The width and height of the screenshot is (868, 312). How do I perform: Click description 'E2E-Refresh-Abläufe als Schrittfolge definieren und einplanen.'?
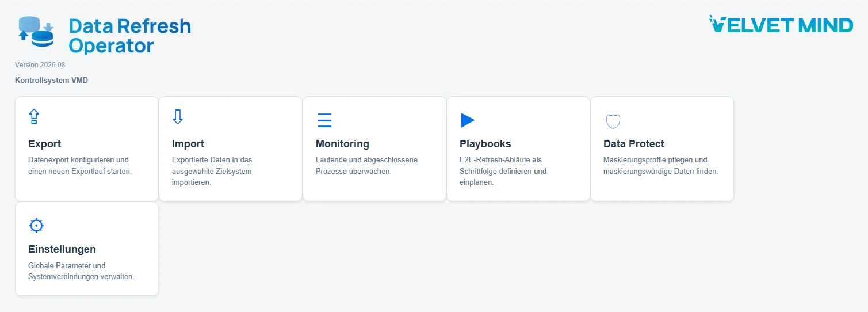pyautogui.click(x=503, y=171)
